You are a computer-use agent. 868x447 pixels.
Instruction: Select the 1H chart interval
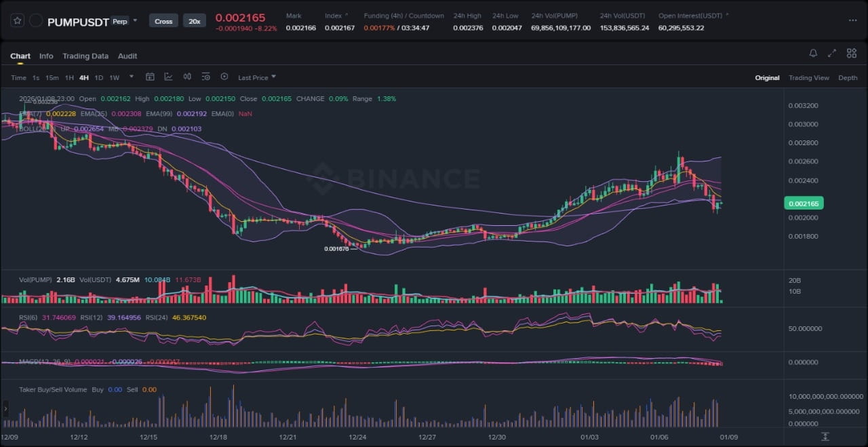[x=69, y=78]
